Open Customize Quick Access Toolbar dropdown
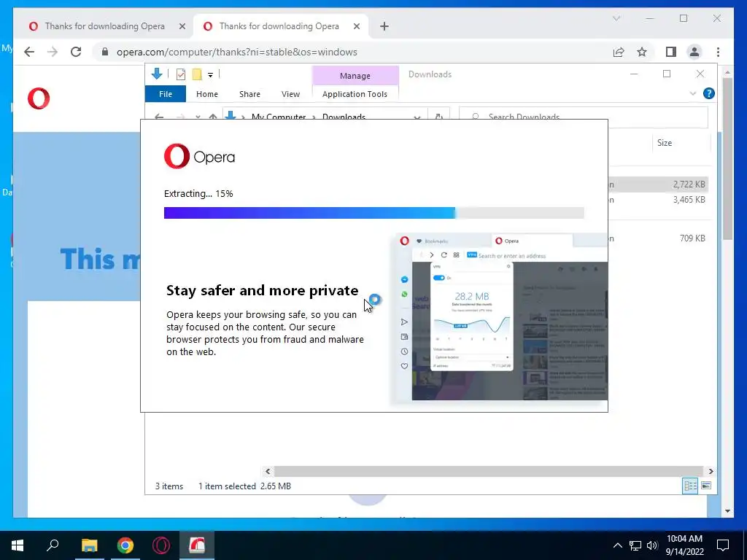747x560 pixels. [x=210, y=75]
